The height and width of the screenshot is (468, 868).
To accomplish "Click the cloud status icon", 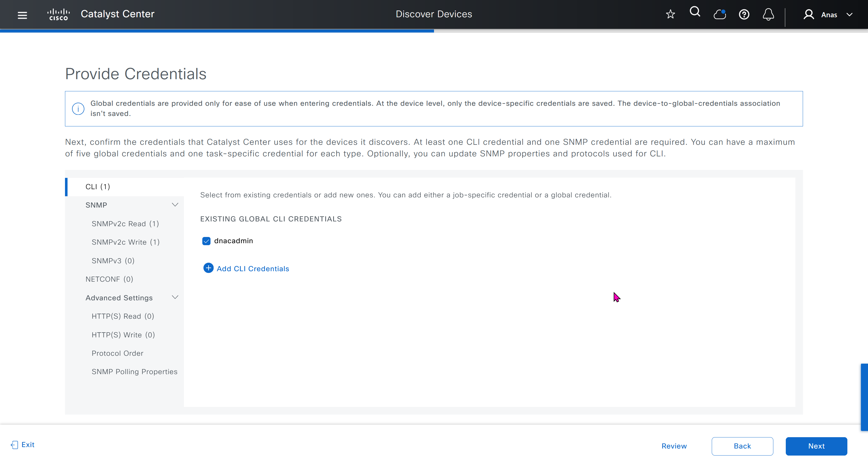I will point(719,14).
